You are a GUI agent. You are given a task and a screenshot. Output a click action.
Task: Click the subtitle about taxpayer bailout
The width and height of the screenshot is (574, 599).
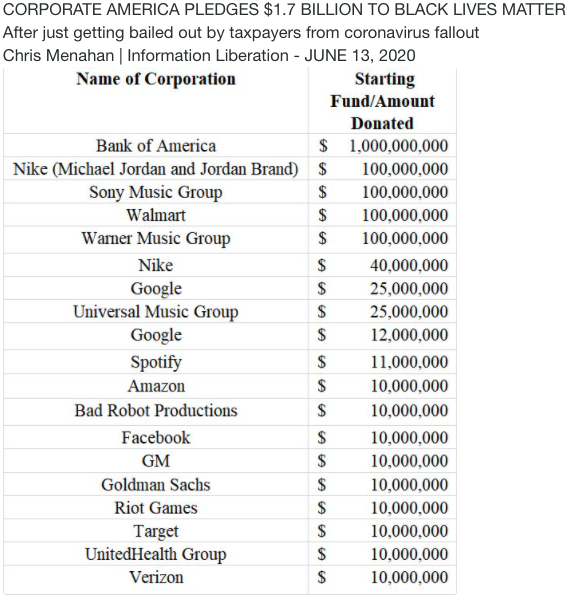241,33
